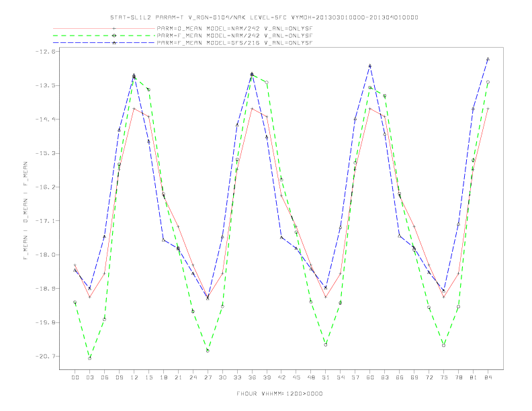This screenshot has height=411, width=532.
Task: Click the x-axis tick label 78
Action: click(459, 377)
